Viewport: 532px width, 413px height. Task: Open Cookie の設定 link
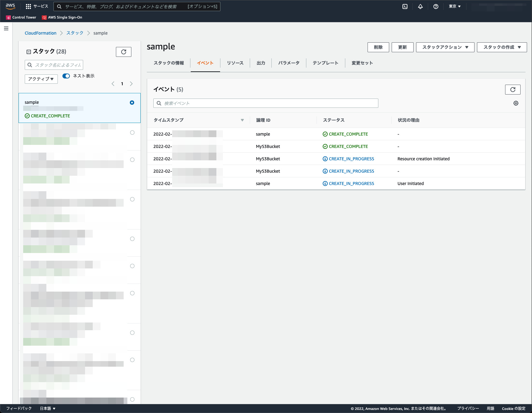click(x=514, y=408)
